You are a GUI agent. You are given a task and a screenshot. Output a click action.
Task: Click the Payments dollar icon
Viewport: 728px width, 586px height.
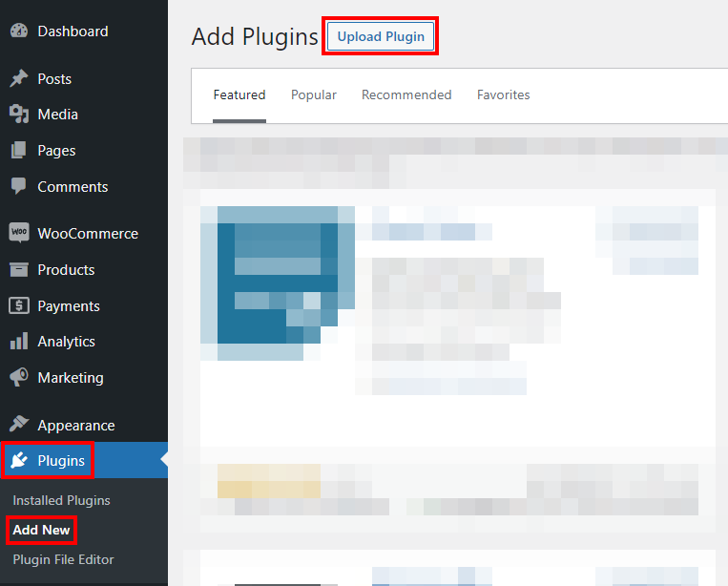19,305
